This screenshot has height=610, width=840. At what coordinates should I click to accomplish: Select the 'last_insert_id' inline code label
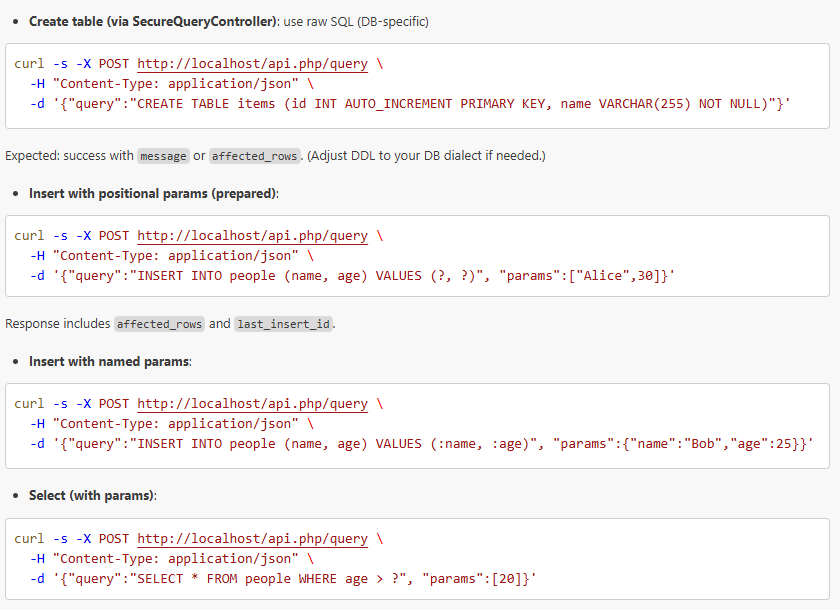[x=284, y=324]
